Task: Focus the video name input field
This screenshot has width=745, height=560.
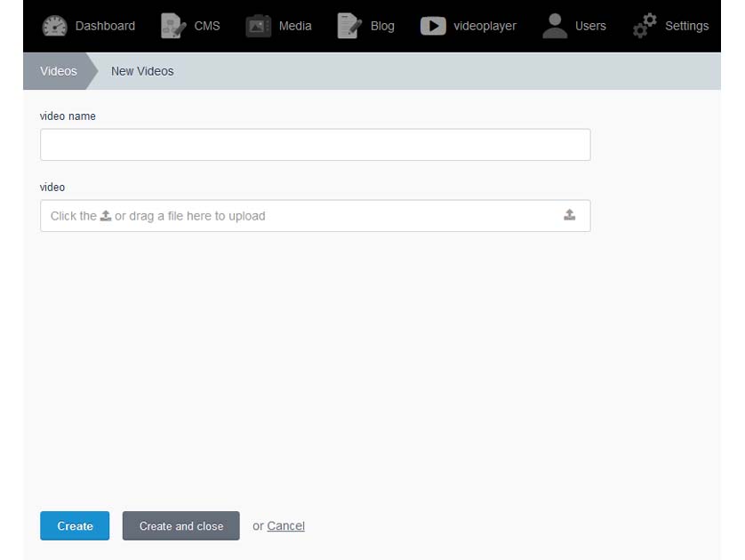Action: click(x=316, y=144)
